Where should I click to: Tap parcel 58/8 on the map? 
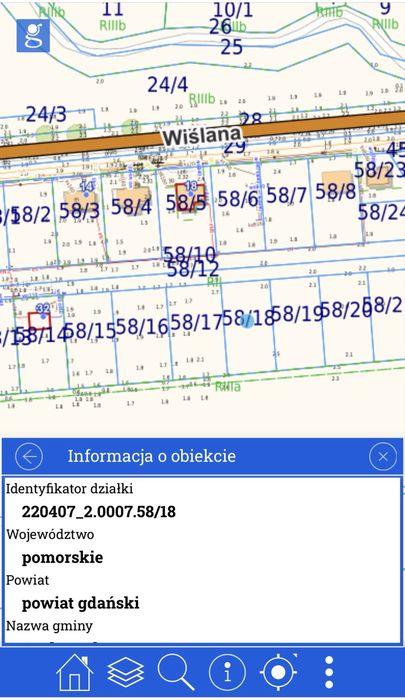click(x=336, y=192)
